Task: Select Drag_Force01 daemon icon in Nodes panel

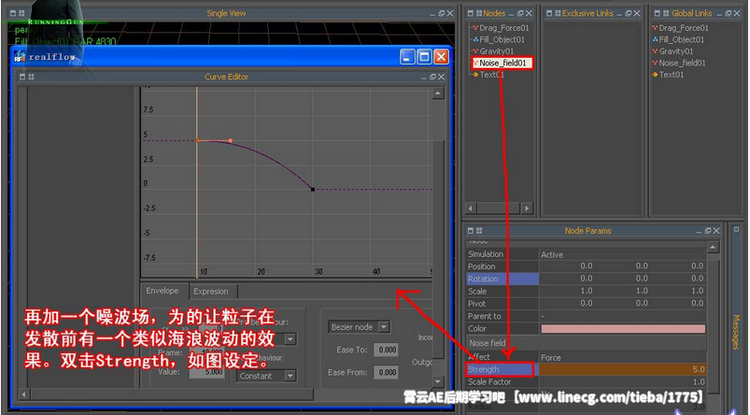Action: (x=475, y=28)
